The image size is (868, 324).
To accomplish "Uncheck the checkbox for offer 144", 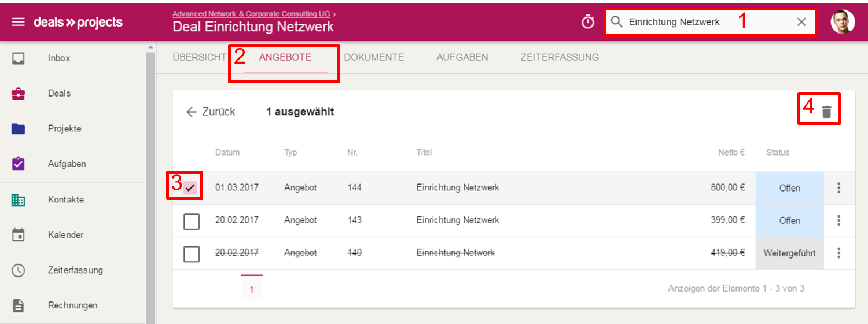I will click(x=191, y=188).
